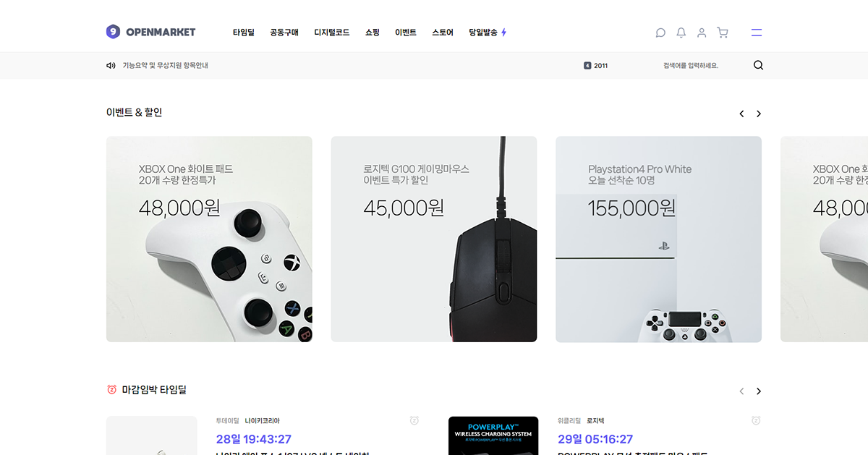Click the alarm icon on the 나이키코리아 deal
The image size is (868, 455).
click(x=414, y=420)
